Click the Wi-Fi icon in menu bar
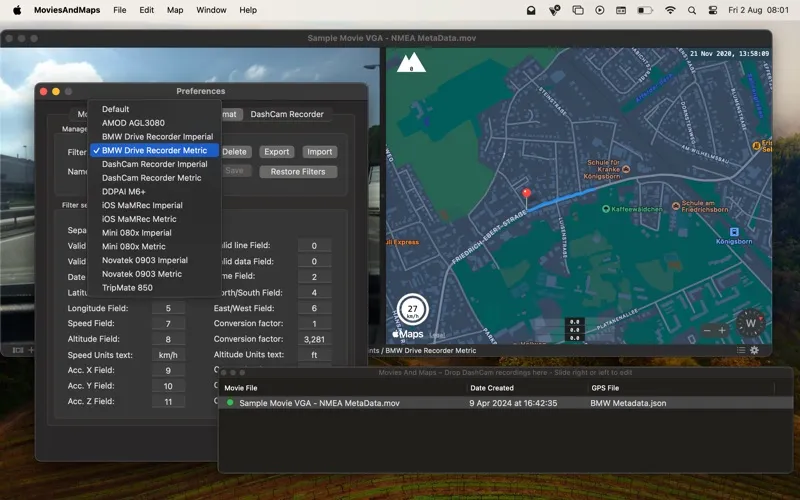This screenshot has width=800, height=500. tap(670, 10)
